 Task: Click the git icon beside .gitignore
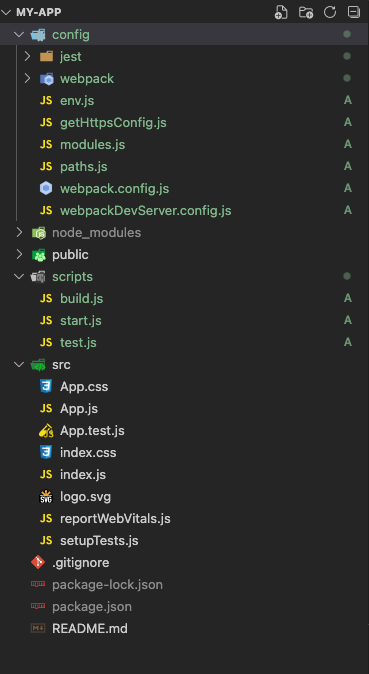38,562
